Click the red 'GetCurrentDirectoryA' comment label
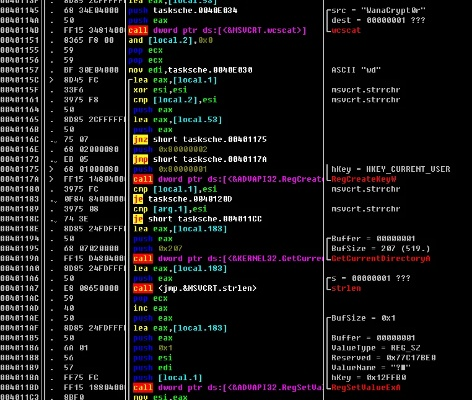 381,259
